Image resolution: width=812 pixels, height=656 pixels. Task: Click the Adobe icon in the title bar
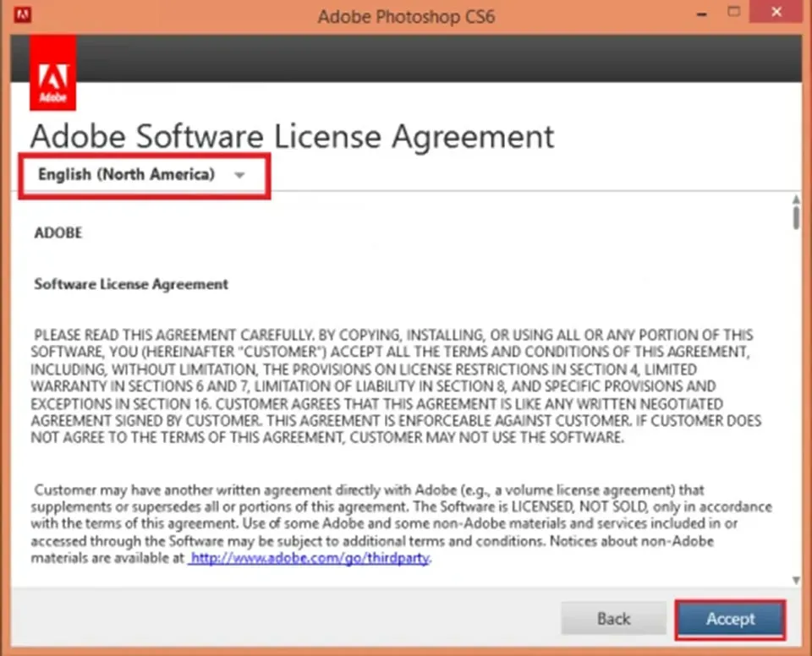pos(23,14)
